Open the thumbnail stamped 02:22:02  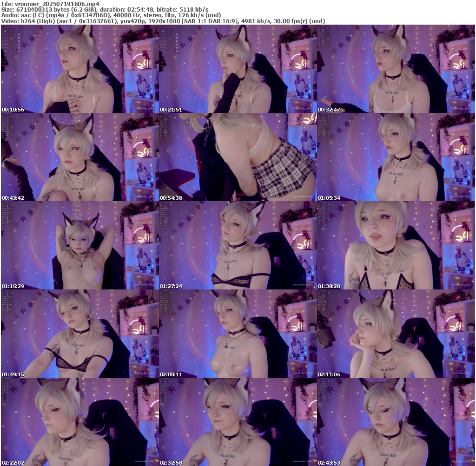(80, 422)
